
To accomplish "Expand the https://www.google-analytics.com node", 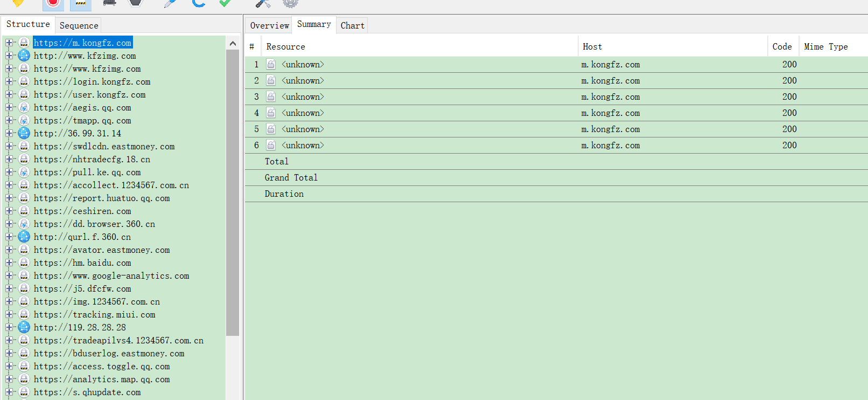I will coord(9,275).
